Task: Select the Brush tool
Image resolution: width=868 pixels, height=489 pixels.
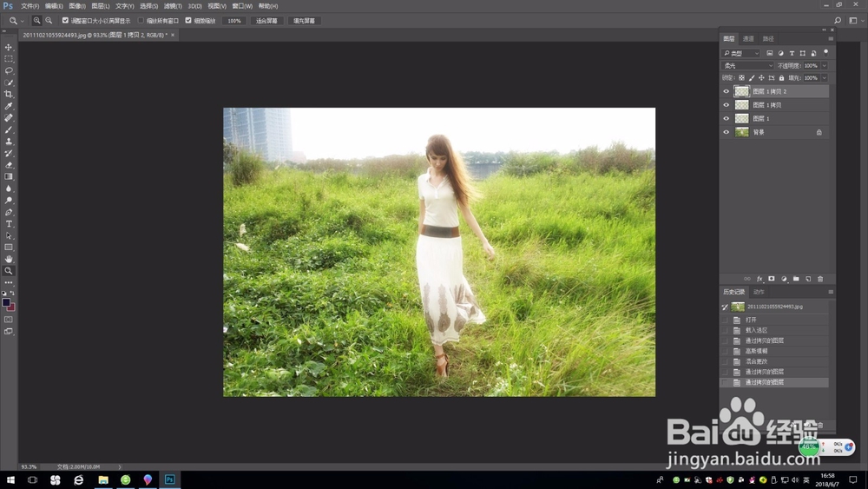Action: click(x=9, y=129)
